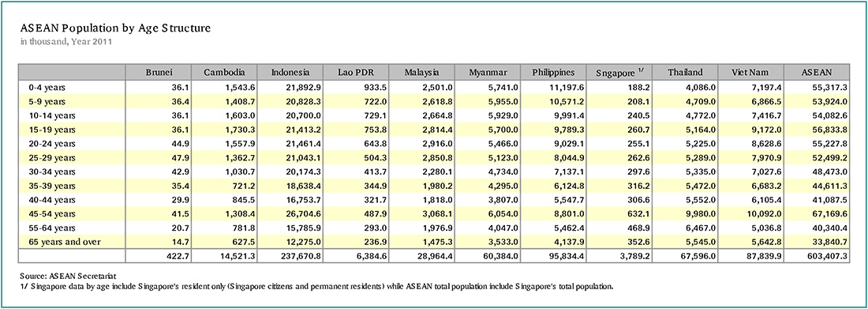Screen dimensions: 868x309
Task: Click the Malaysia column header
Action: pyautogui.click(x=422, y=72)
